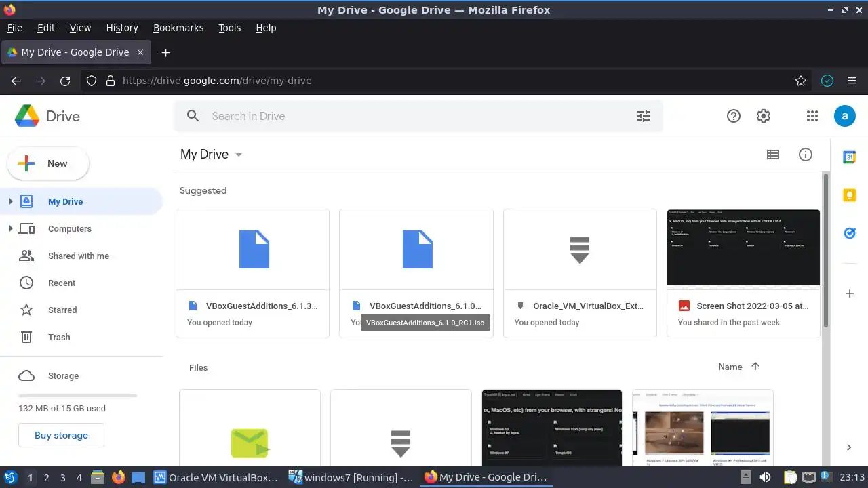Open Google Calendar side panel

coord(849,157)
